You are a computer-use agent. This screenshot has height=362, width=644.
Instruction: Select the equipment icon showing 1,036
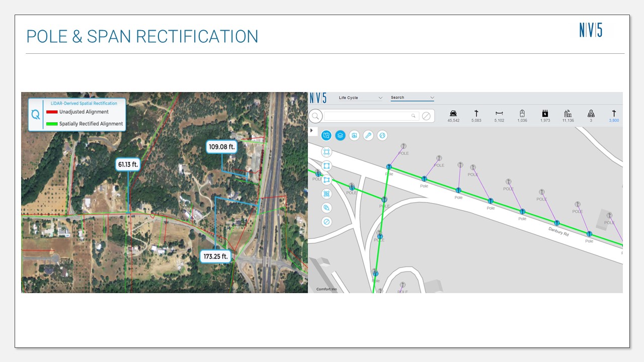pos(522,114)
